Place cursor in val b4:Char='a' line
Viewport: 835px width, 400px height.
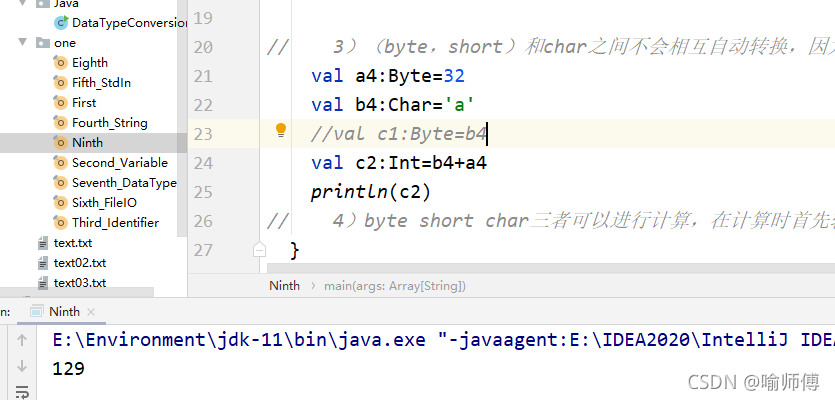click(393, 105)
